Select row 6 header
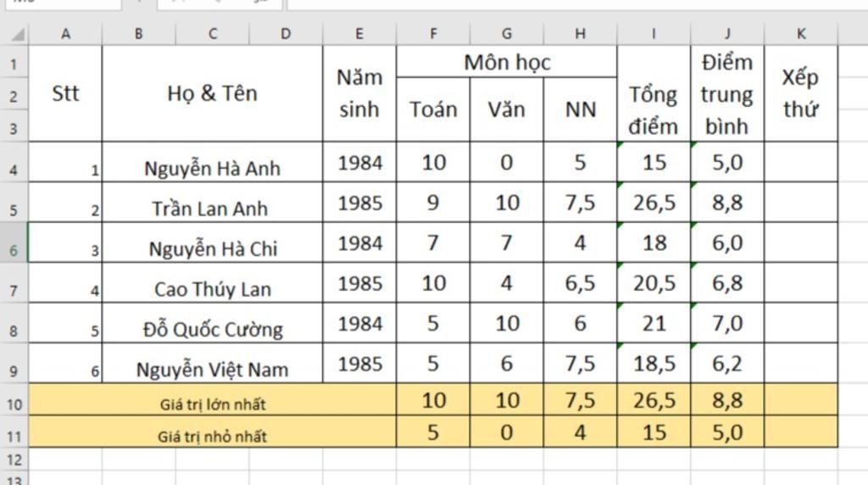Viewport: 868px width, 485px height. 14,249
